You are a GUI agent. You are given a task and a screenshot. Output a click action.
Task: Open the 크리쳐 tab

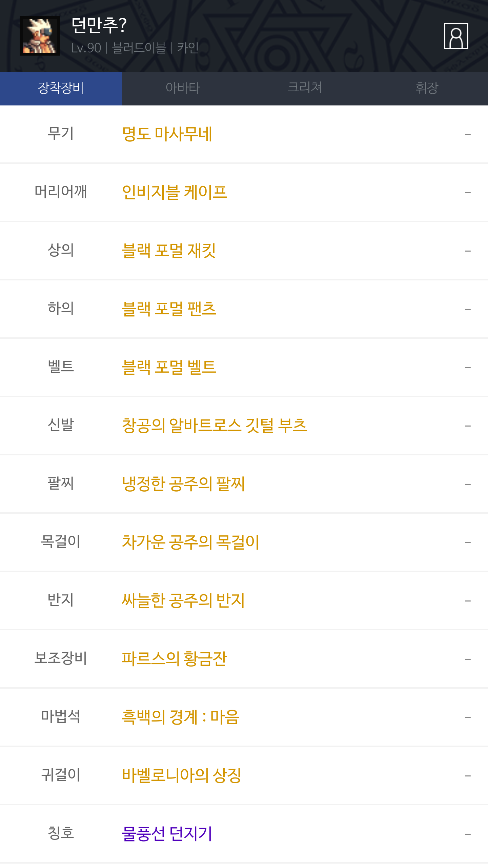coord(305,88)
